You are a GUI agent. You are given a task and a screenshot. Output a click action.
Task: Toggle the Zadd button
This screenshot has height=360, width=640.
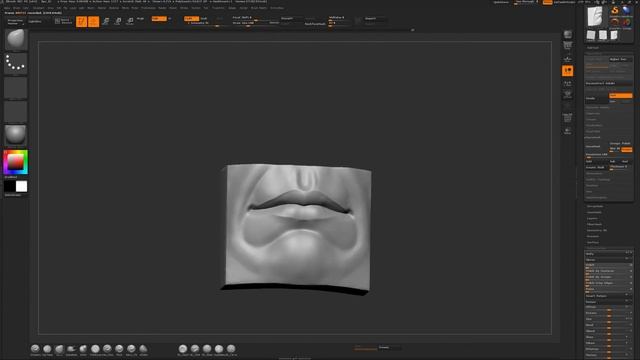point(191,19)
